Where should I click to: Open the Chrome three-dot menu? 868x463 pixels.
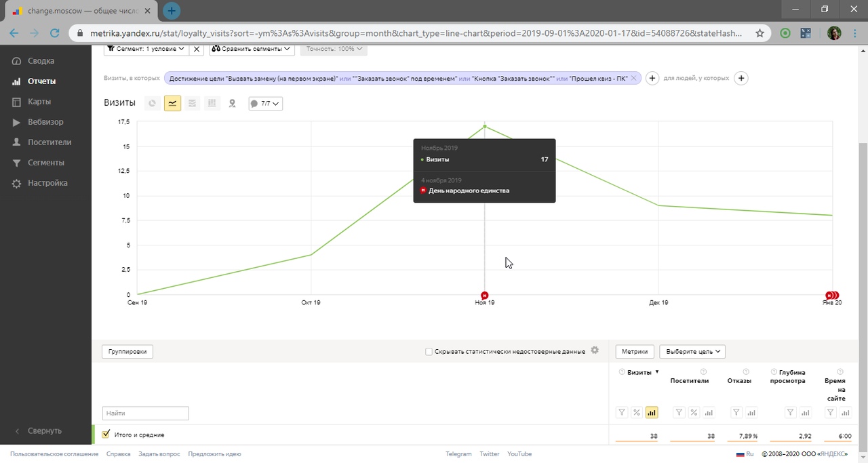(854, 33)
